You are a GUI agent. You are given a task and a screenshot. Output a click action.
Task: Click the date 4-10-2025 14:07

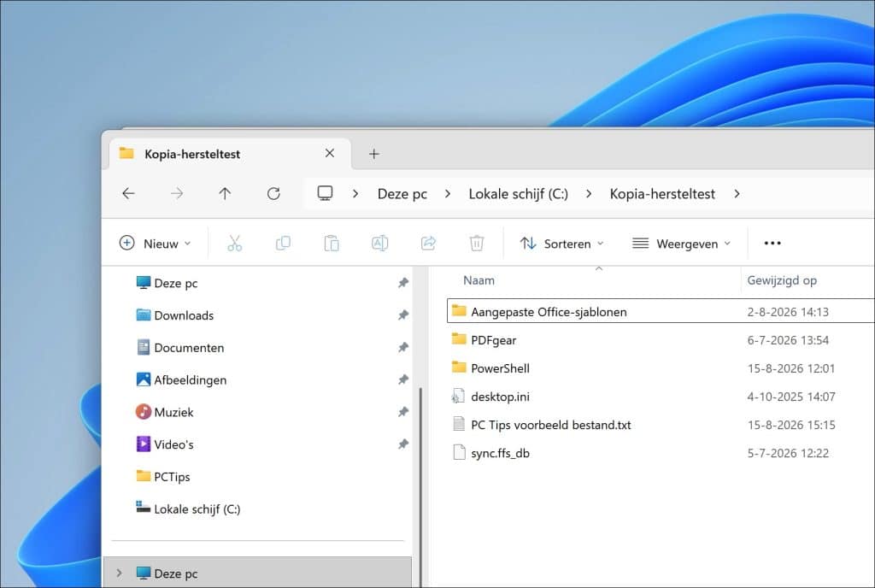790,397
